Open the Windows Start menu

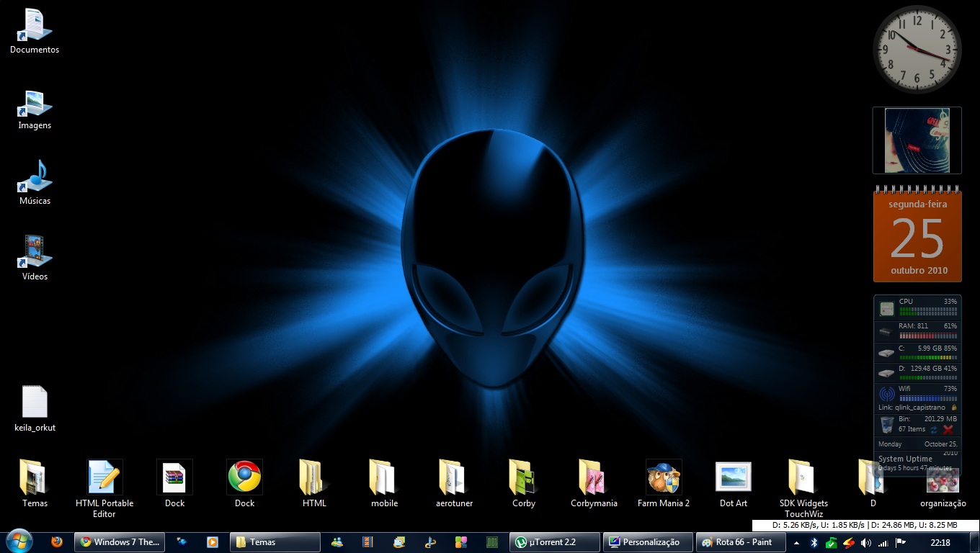coord(18,541)
